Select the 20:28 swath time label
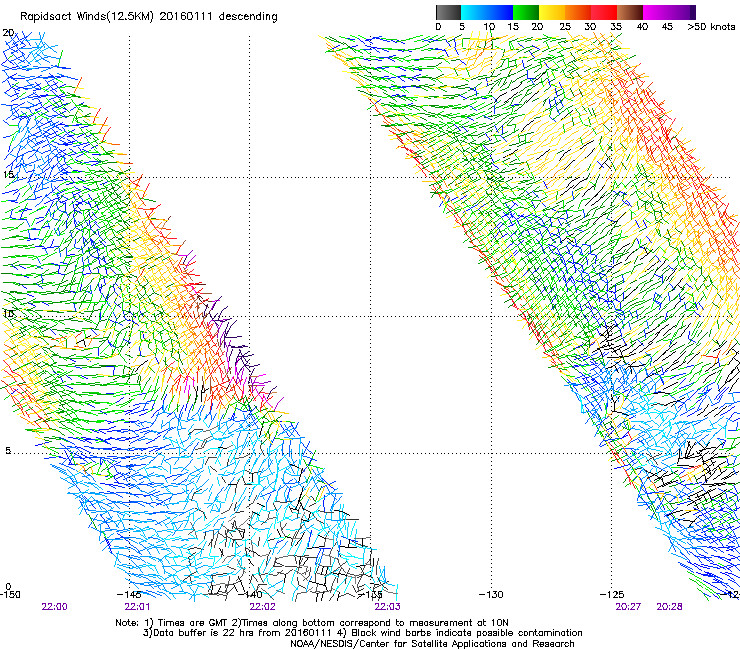The width and height of the screenshot is (740, 650). (x=669, y=607)
